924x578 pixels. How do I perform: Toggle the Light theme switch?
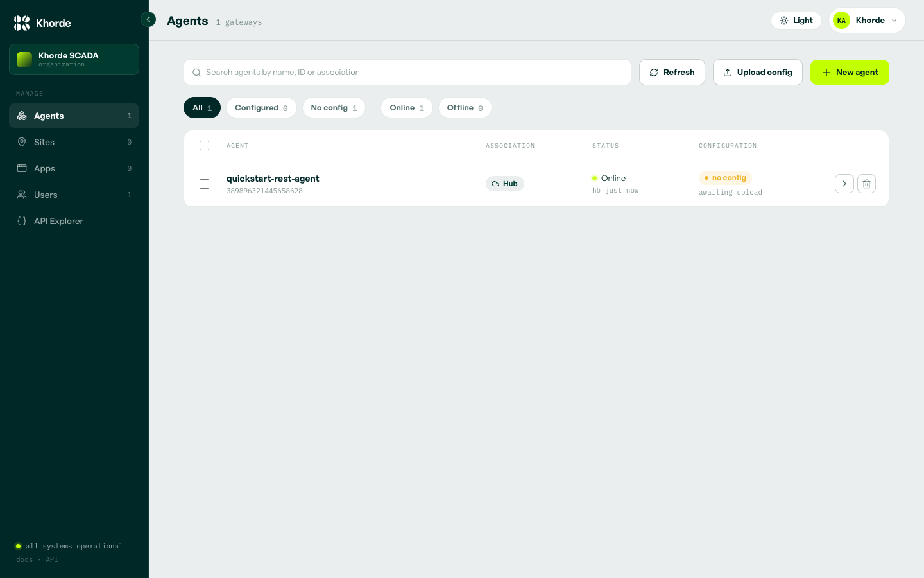[796, 21]
